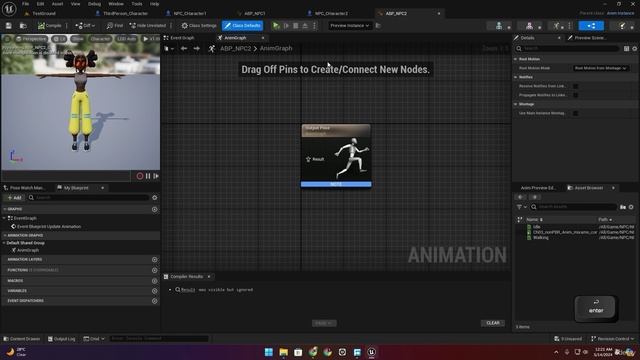
Task: Toggle Receive Notifies from Linked checkbox
Action: [x=576, y=86]
